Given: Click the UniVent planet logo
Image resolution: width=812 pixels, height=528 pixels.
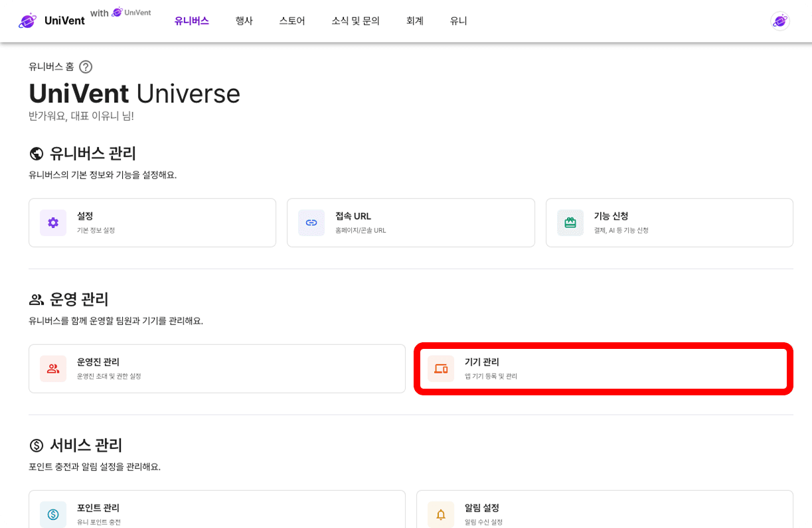Looking at the screenshot, I should 27,20.
